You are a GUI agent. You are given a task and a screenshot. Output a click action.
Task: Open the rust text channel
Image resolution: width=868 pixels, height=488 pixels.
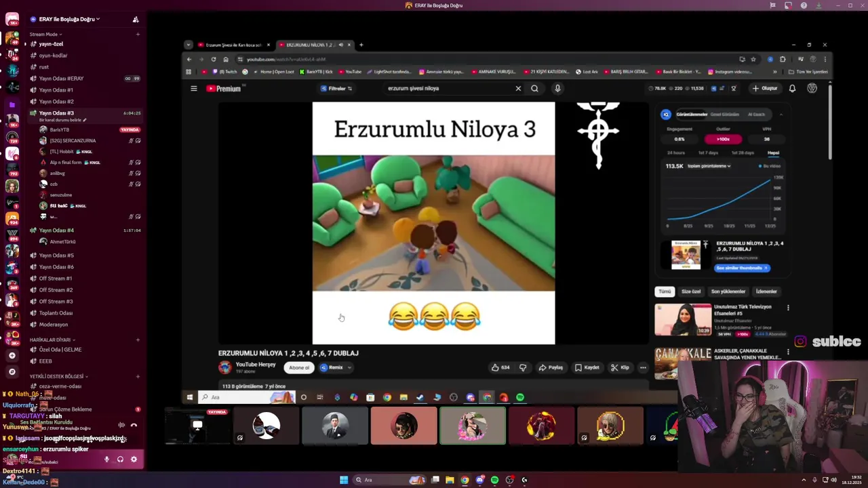43,67
